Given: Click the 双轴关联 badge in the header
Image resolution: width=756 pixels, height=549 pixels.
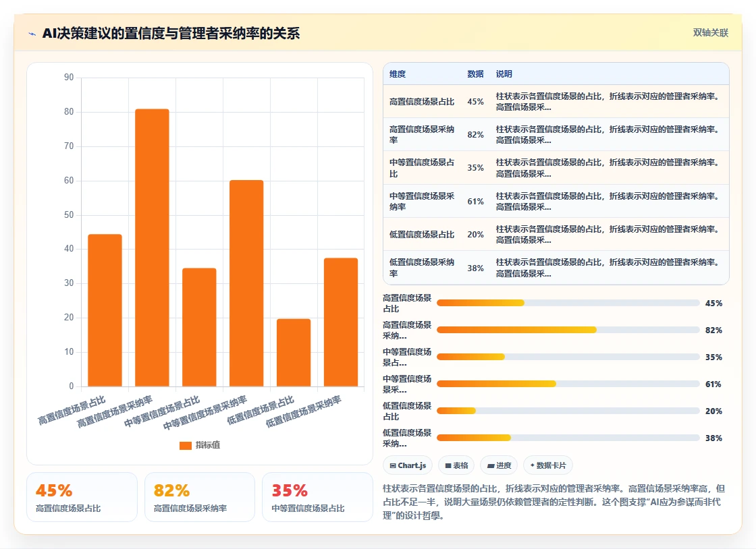Looking at the screenshot, I should click(x=710, y=33).
